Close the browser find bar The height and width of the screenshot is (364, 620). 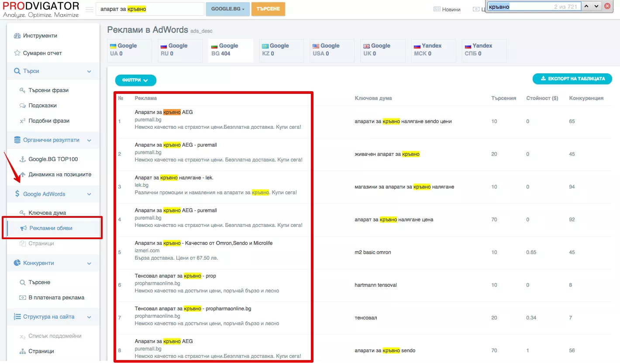click(x=607, y=6)
